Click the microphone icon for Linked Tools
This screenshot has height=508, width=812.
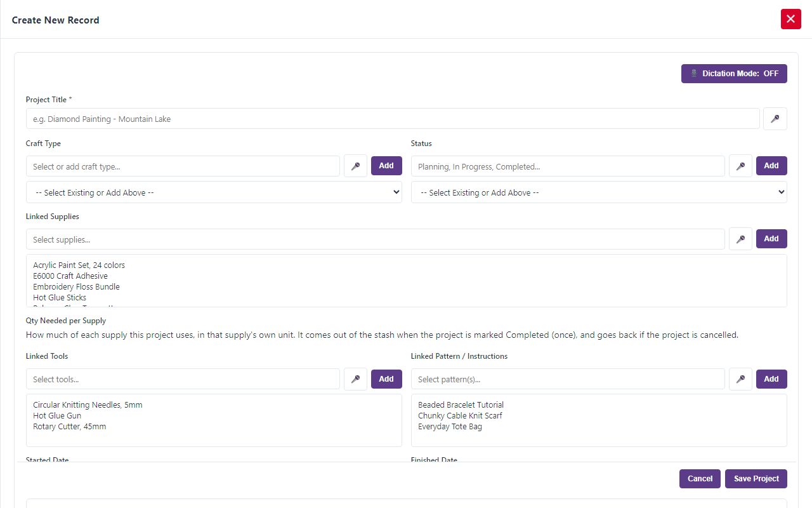(x=355, y=379)
